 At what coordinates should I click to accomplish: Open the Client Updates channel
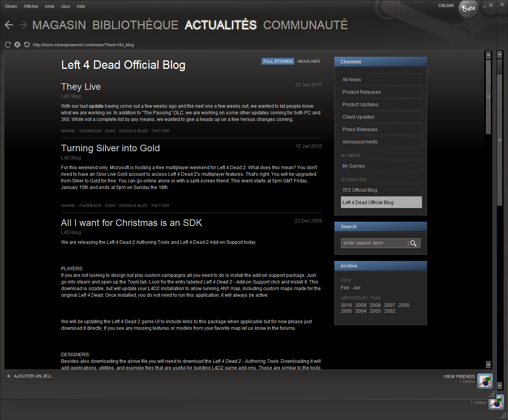381,117
